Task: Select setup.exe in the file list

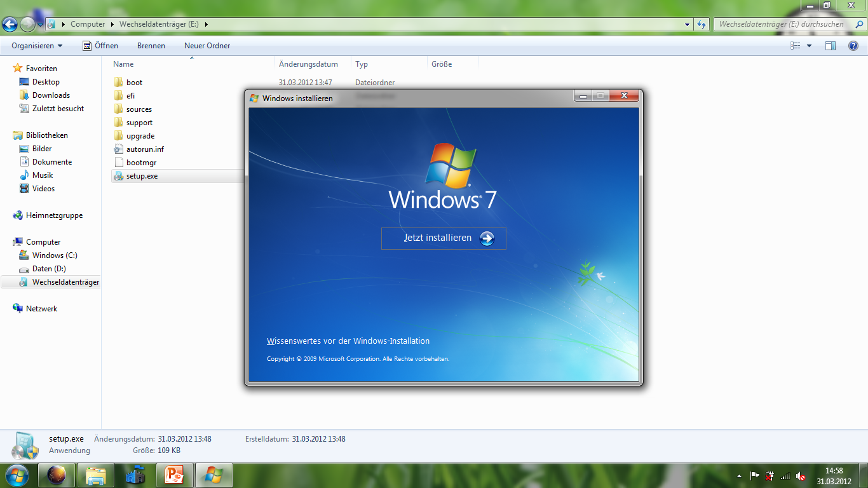Action: pyautogui.click(x=135, y=176)
